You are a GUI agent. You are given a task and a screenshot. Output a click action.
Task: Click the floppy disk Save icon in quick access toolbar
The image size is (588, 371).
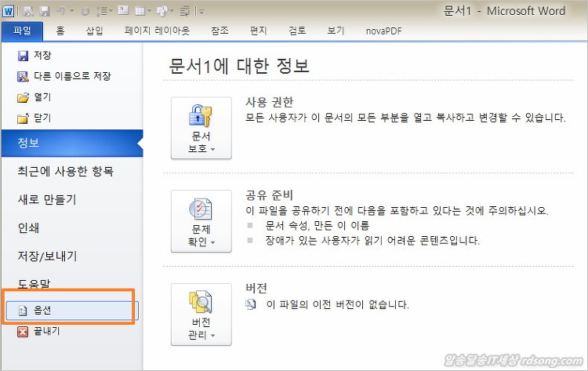point(45,11)
